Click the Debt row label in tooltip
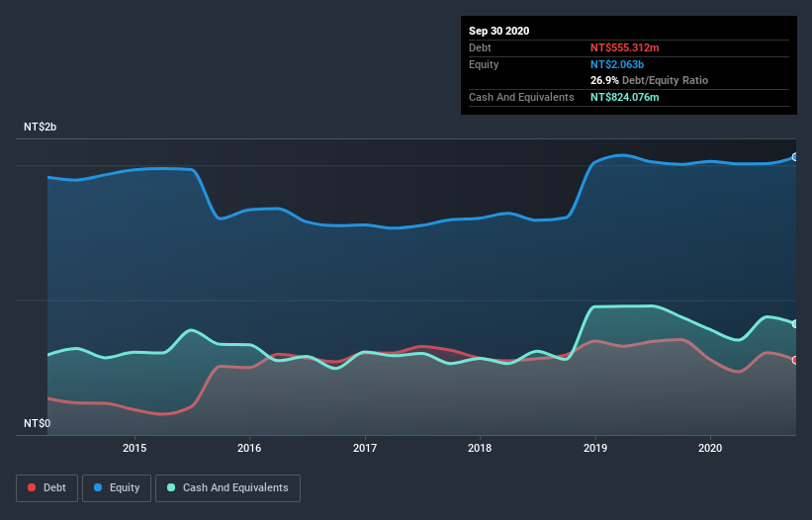This screenshot has height=520, width=812. (480, 47)
